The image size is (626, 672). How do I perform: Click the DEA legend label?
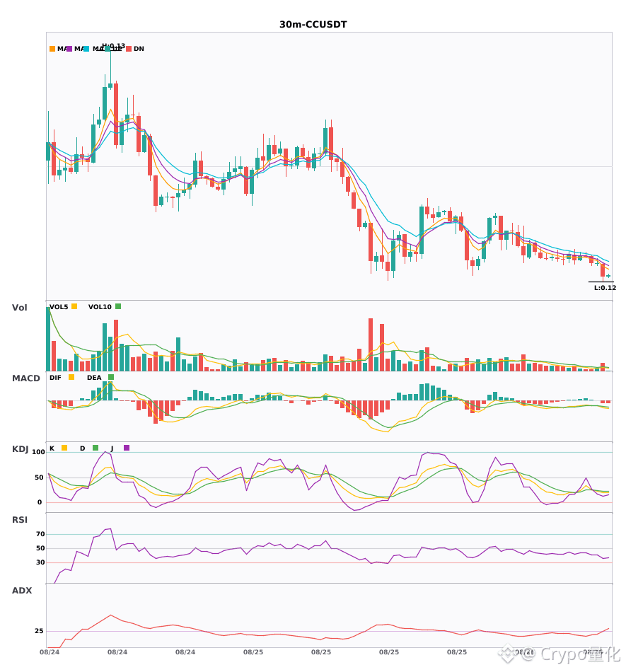coord(94,378)
